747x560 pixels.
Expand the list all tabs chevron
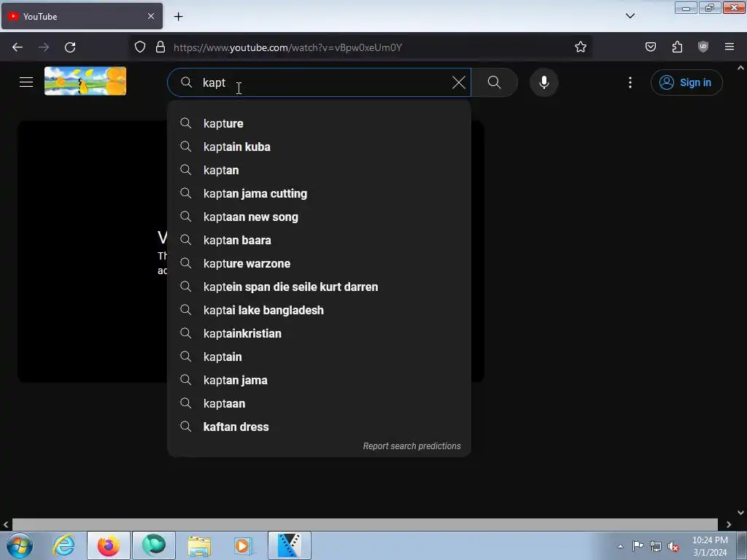pos(630,16)
